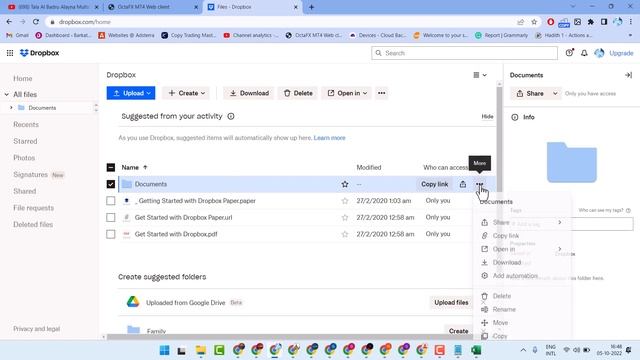
Task: Open the Create dropdown
Action: click(x=186, y=93)
